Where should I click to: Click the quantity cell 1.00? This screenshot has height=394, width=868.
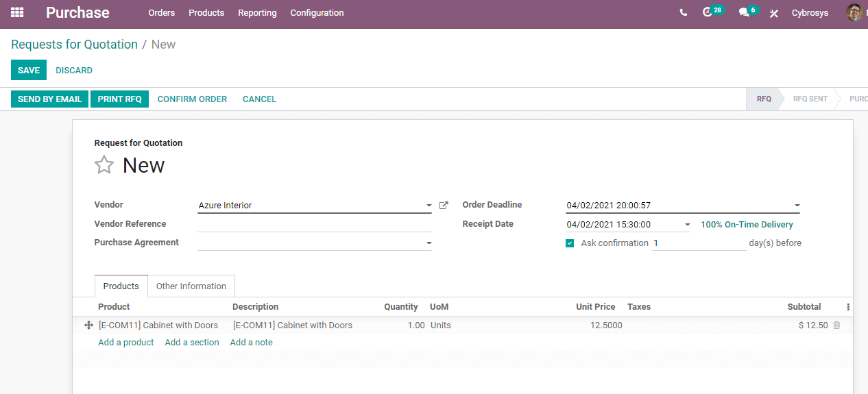coord(416,325)
